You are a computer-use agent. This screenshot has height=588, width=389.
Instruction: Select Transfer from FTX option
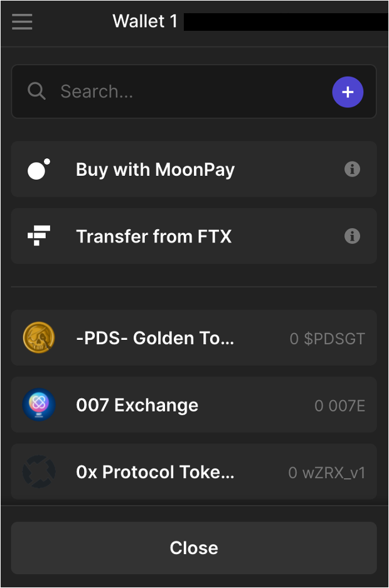(154, 236)
